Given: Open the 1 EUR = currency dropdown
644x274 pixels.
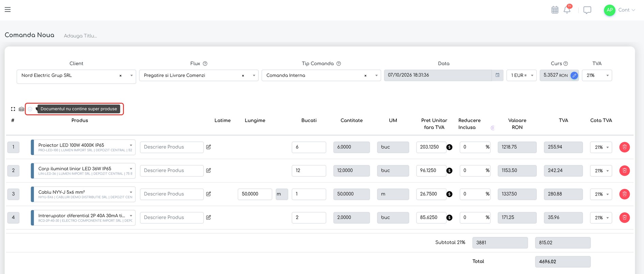Looking at the screenshot, I should click(521, 75).
